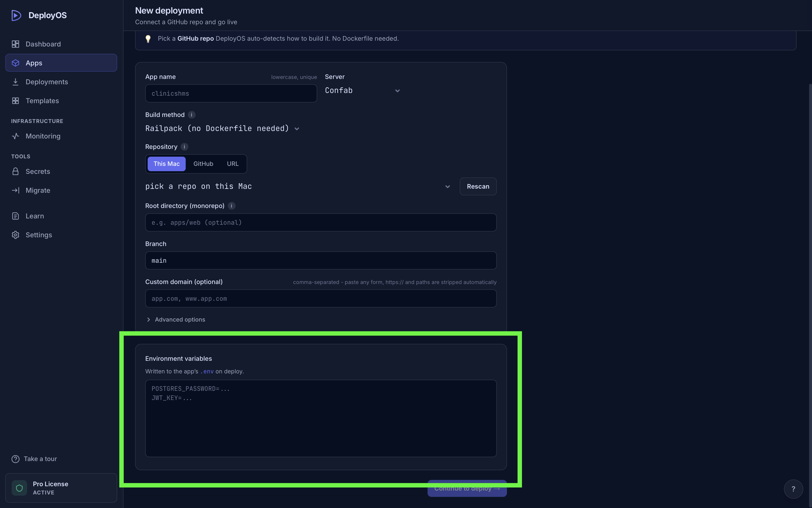
Task: Click the Settings gear icon
Action: coord(15,235)
